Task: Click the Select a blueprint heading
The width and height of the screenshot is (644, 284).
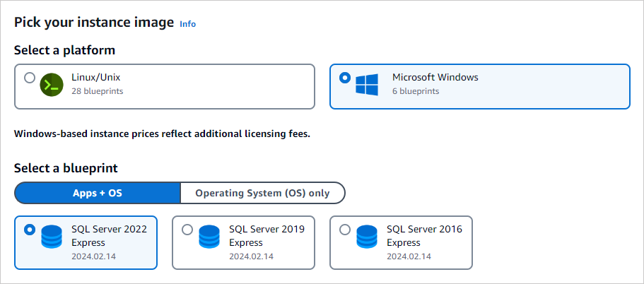Action: tap(66, 168)
